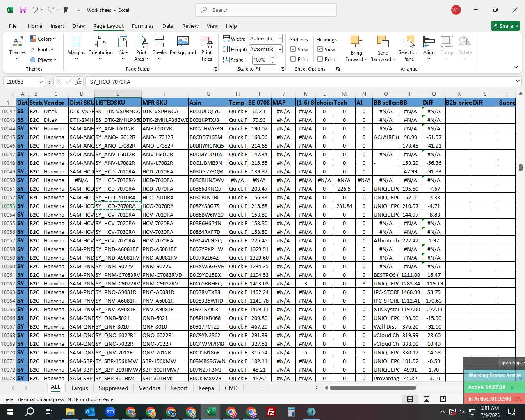Switch to Normal view in status bar
This screenshot has width=525, height=420.
[410, 399]
